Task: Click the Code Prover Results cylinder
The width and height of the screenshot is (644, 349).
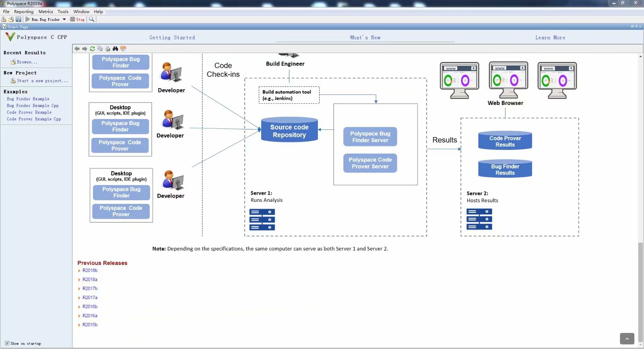Action: tap(505, 140)
